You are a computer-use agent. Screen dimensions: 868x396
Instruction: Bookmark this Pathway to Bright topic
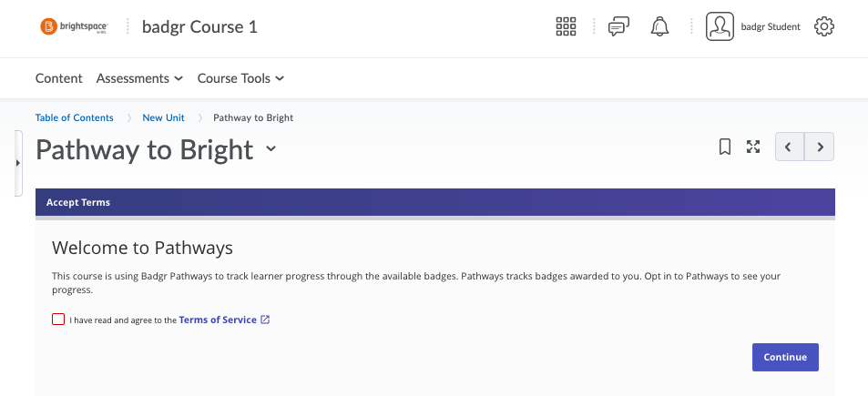click(725, 147)
